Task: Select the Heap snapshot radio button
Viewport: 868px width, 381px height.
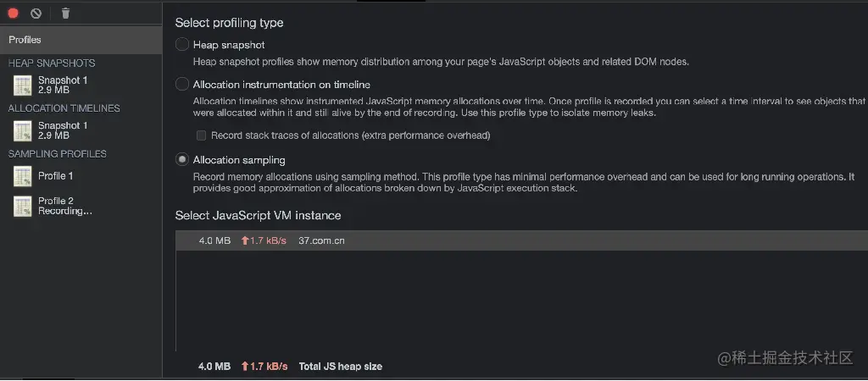Action: tap(182, 45)
